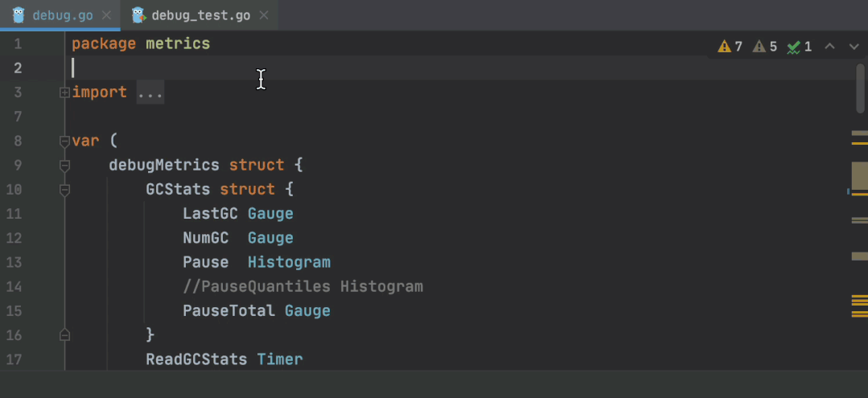Click the yellow warnings count icon
This screenshot has height=398, width=868.
pyautogui.click(x=724, y=47)
